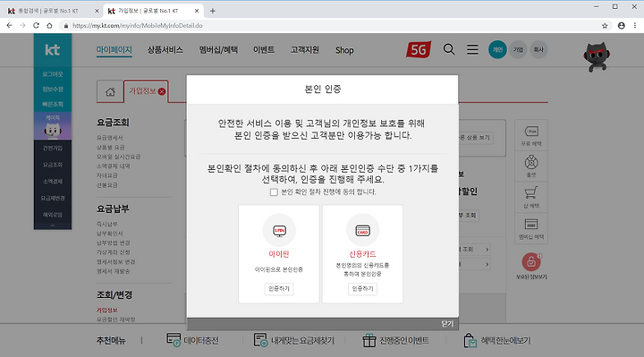Click 혜택한눈에보기 bag icon
This screenshot has height=357, width=644.
point(470,340)
